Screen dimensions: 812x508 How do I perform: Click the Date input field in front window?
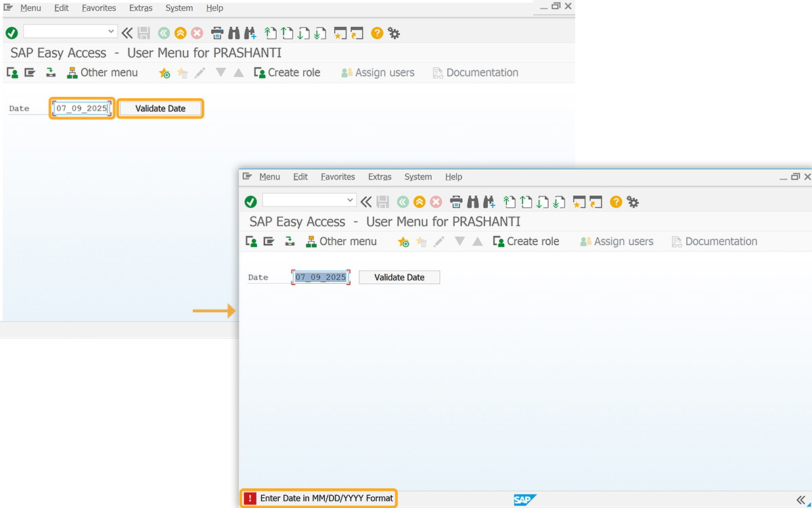pos(321,277)
